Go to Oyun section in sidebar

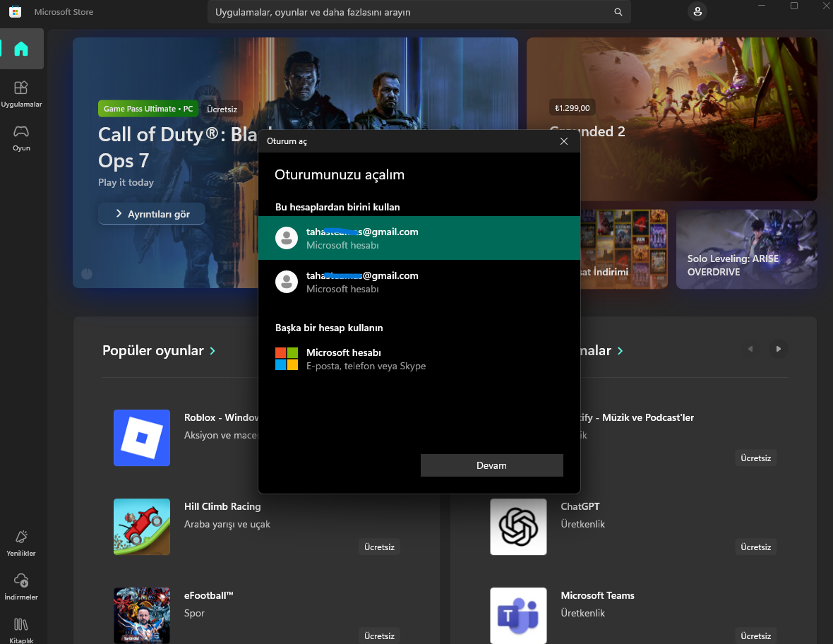(21, 138)
